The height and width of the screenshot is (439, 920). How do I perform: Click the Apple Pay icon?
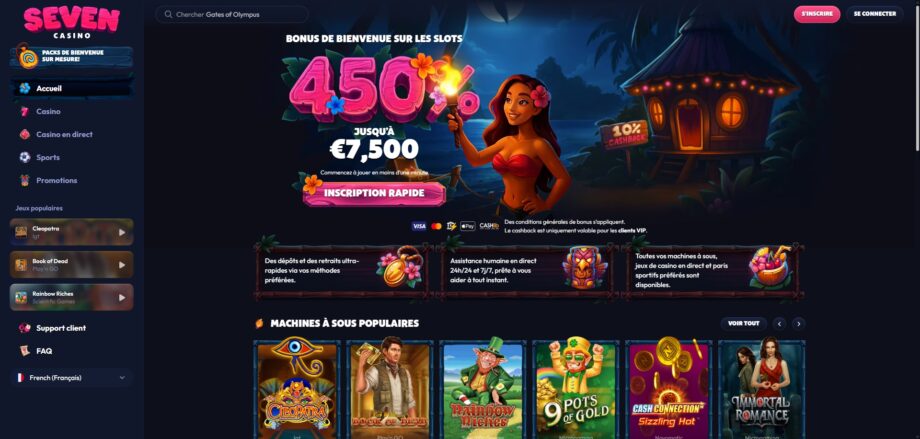coord(468,226)
